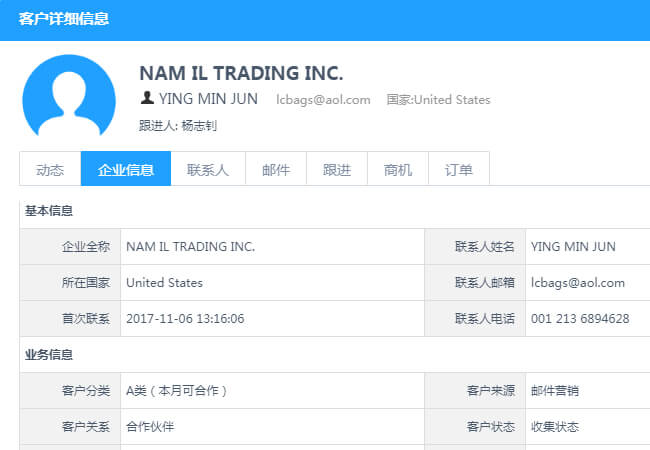Go to the 跟进 tab
The height and width of the screenshot is (450, 650).
tap(337, 169)
